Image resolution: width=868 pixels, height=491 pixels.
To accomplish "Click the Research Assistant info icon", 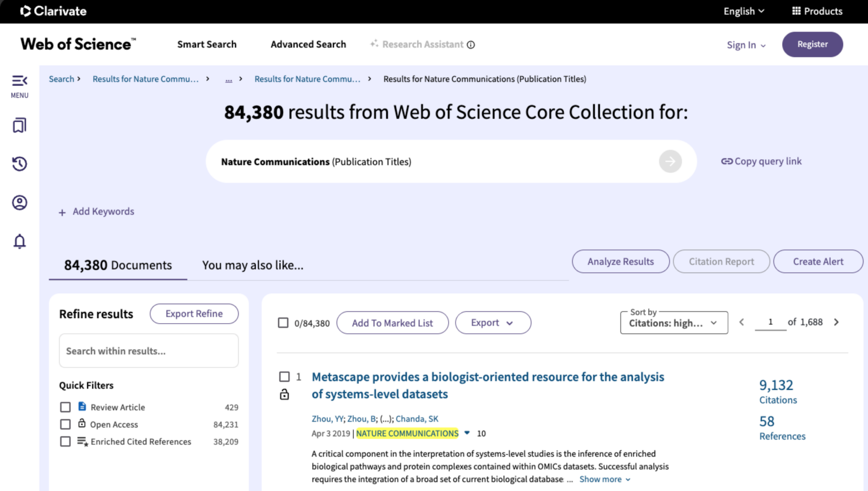I will [471, 45].
